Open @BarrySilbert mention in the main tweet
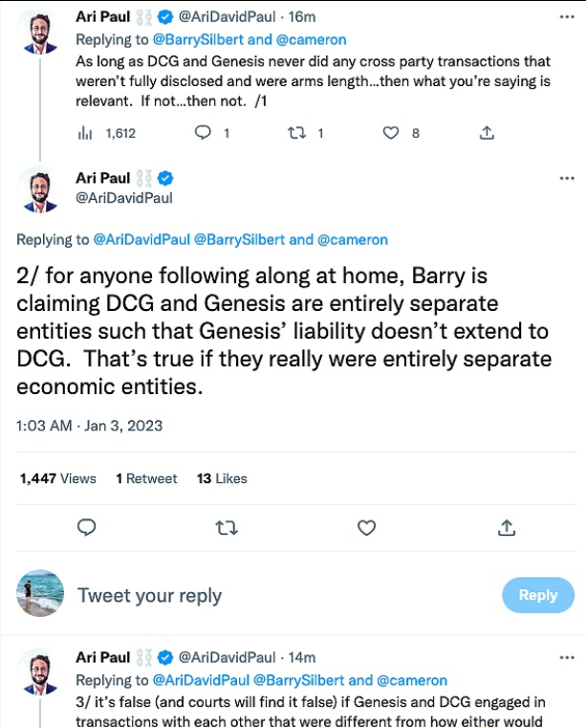Viewport: 586px width, 728px height. 239,239
